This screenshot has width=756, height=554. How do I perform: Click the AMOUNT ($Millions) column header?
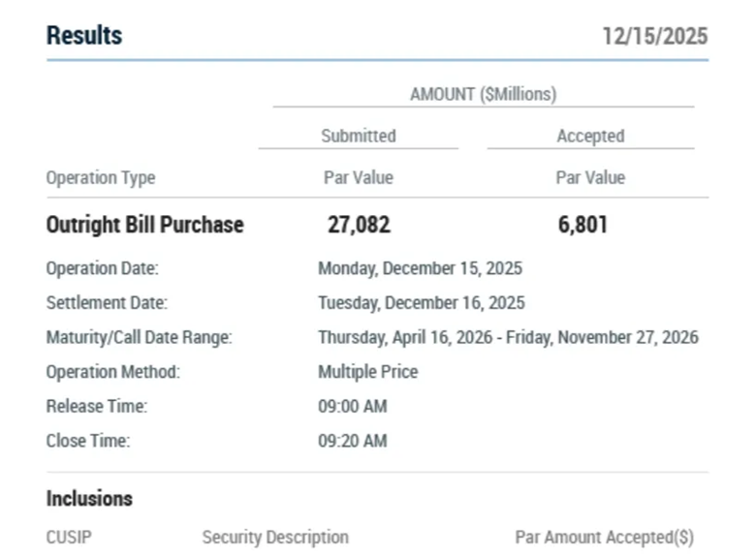[x=483, y=94]
